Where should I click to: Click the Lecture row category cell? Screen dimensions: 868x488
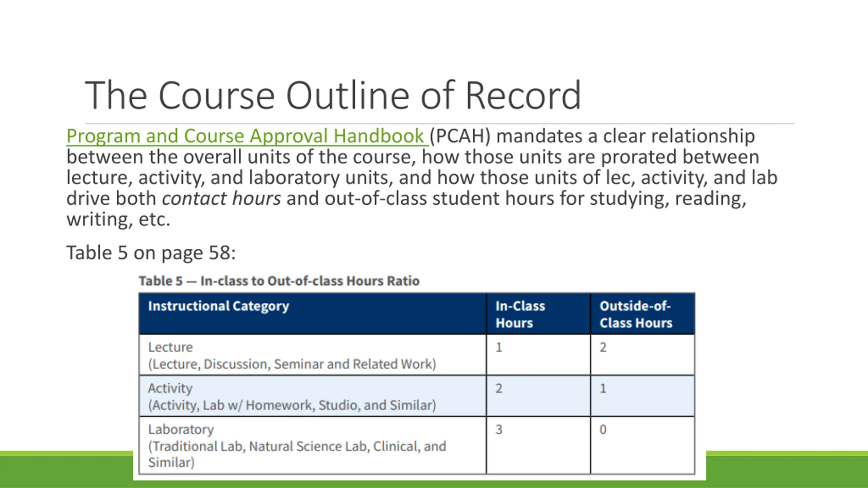click(x=312, y=355)
